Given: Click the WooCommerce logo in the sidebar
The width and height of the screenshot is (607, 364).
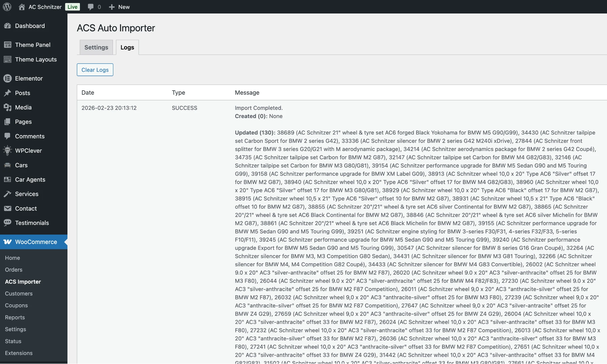Looking at the screenshot, I should pos(7,242).
